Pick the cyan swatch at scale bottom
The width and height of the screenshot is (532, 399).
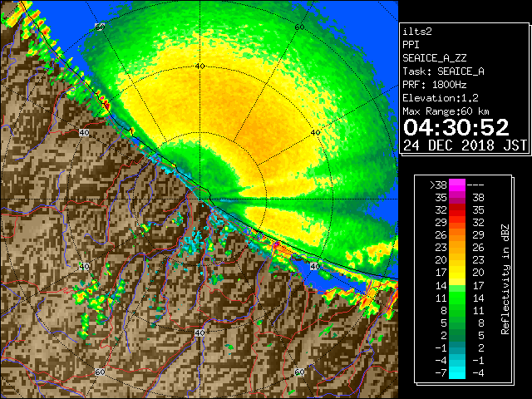pyautogui.click(x=457, y=373)
